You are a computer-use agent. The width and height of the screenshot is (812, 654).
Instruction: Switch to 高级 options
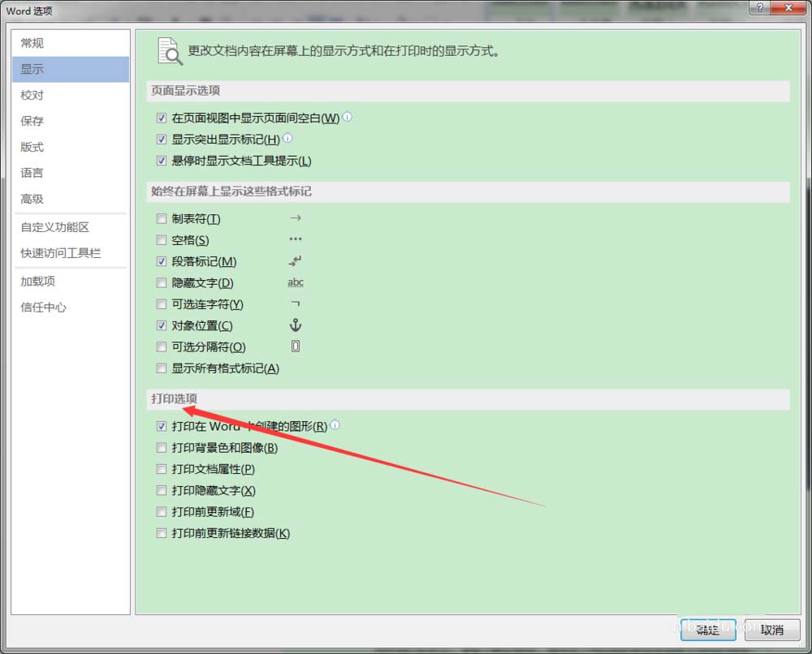click(x=71, y=199)
